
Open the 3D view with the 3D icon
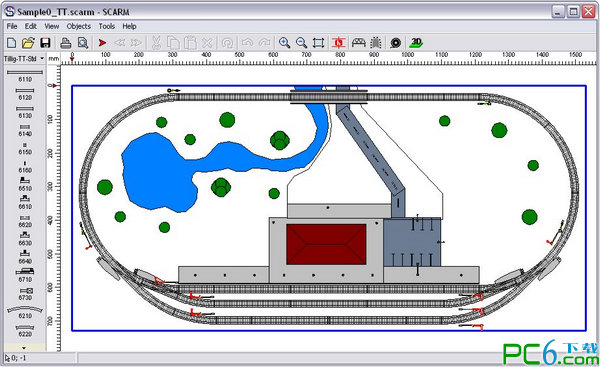click(x=416, y=42)
